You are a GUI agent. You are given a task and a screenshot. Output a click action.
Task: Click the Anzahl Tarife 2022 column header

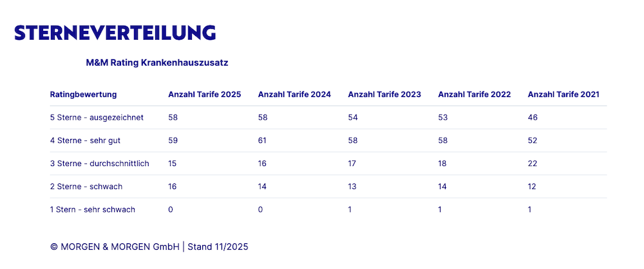474,95
